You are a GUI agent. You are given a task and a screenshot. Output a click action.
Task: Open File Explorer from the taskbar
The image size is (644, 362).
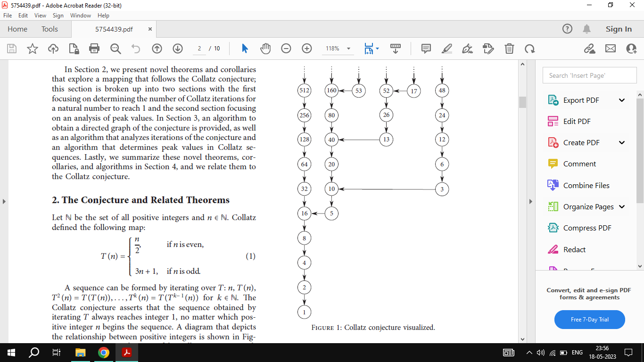point(80,352)
